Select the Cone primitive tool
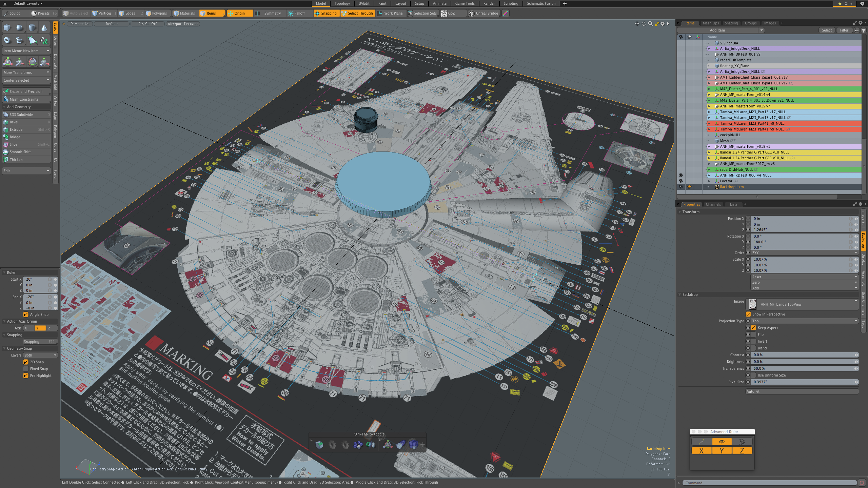 pyautogui.click(x=44, y=28)
